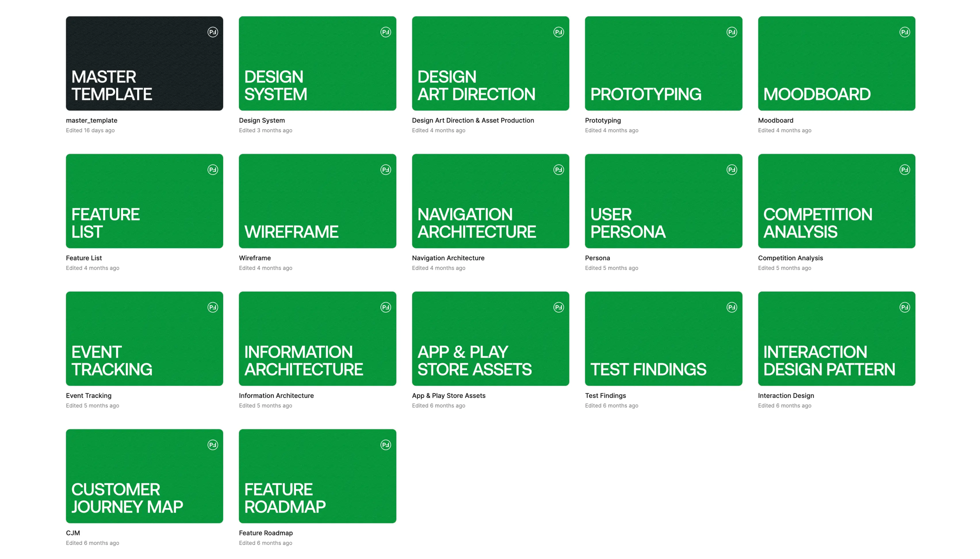The width and height of the screenshot is (980, 559).
Task: Click the 'App & Play Store Assets' label
Action: coord(448,395)
